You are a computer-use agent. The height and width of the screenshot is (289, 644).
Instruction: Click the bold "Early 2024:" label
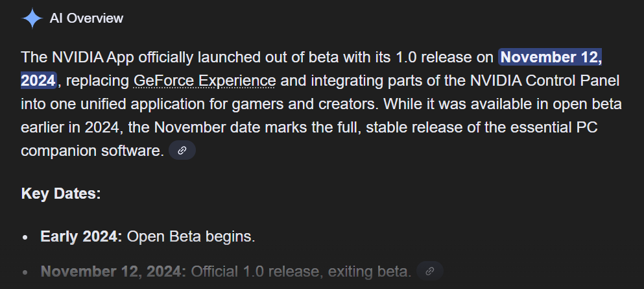[x=81, y=236]
